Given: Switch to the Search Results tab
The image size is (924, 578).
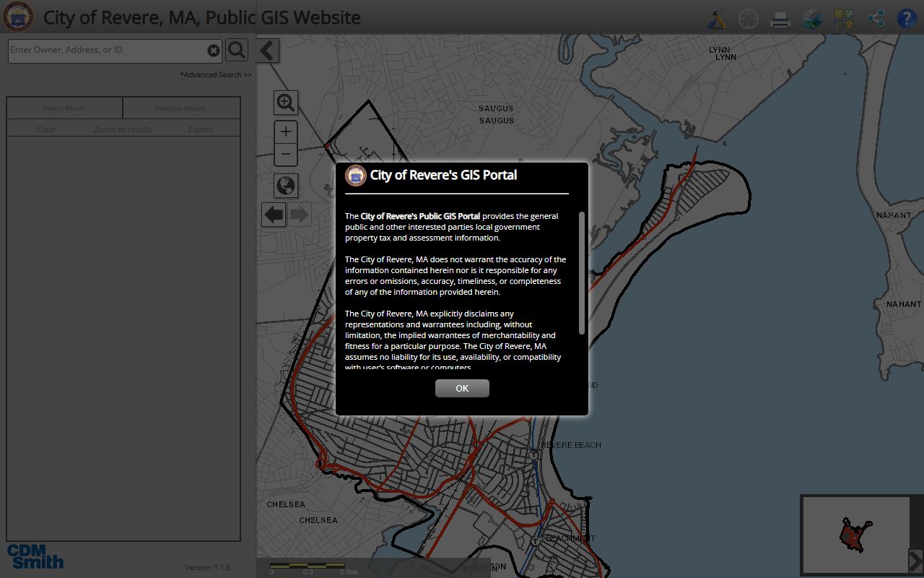Looking at the screenshot, I should coord(64,108).
